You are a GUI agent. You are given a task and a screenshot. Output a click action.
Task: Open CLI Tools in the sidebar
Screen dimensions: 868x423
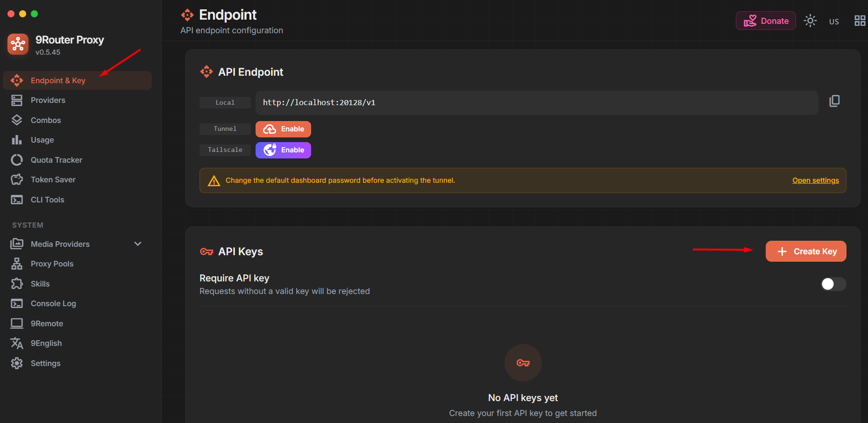pos(78,200)
